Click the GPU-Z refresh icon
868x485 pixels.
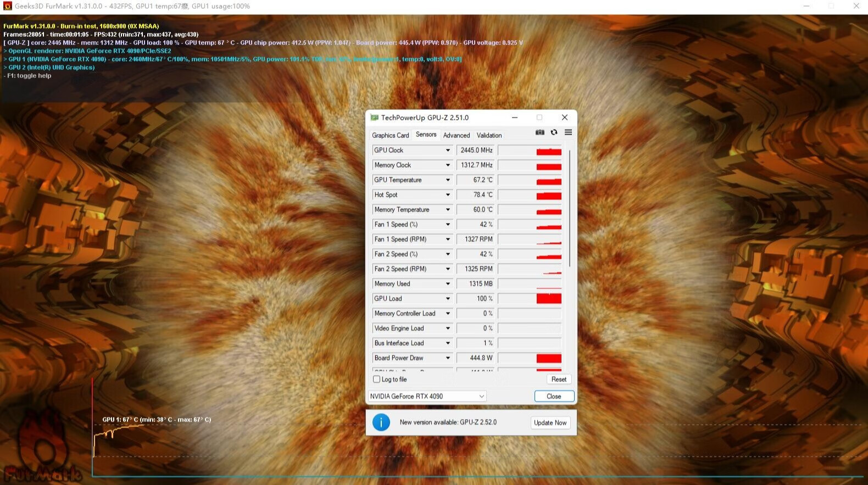[554, 132]
